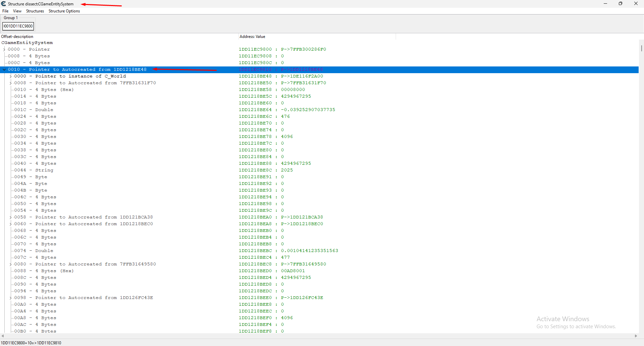
Task: Click the horizontal scrollbar right arrow
Action: tap(636, 336)
